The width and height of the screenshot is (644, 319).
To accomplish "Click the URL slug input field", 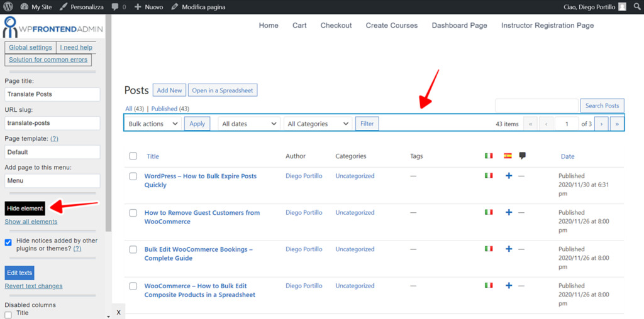I will pyautogui.click(x=52, y=123).
